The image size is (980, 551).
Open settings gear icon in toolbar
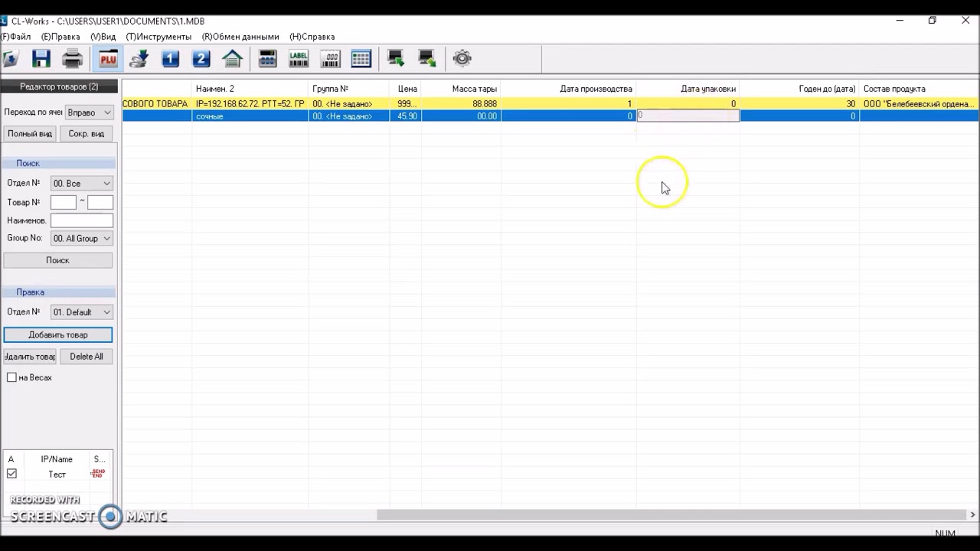coord(462,58)
